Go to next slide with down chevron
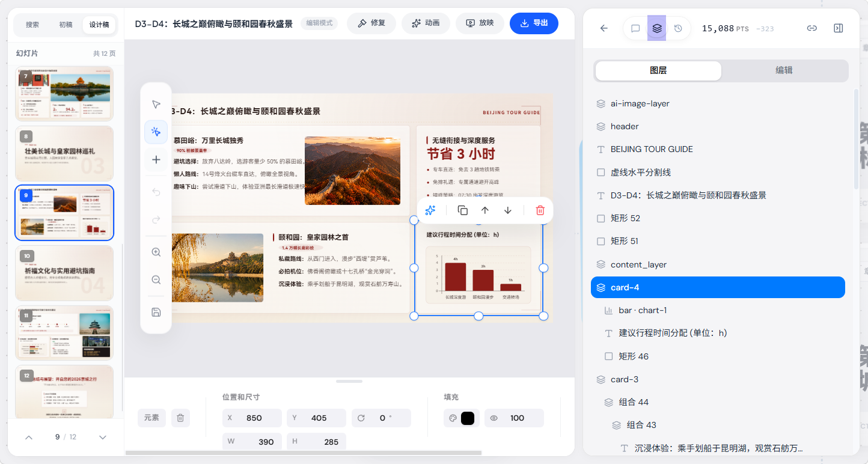The image size is (868, 464). 102,437
